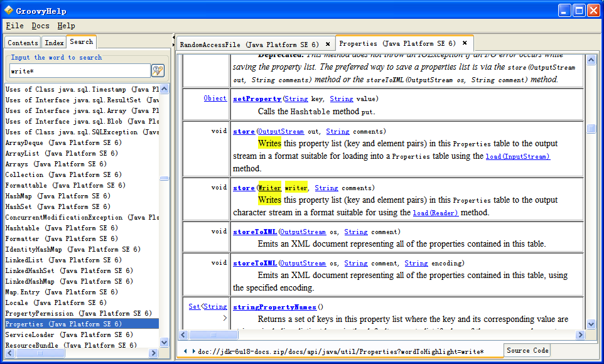Close the Properties documentation tab
Viewport: 604px width, 364px height.
click(465, 43)
